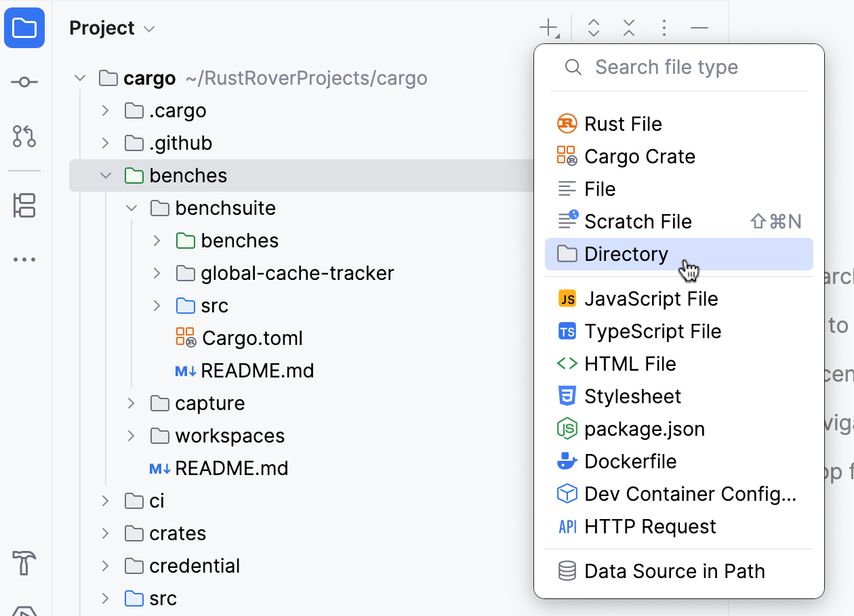854x616 pixels.
Task: Open the Project tool window sidebar icon
Action: coord(24,28)
